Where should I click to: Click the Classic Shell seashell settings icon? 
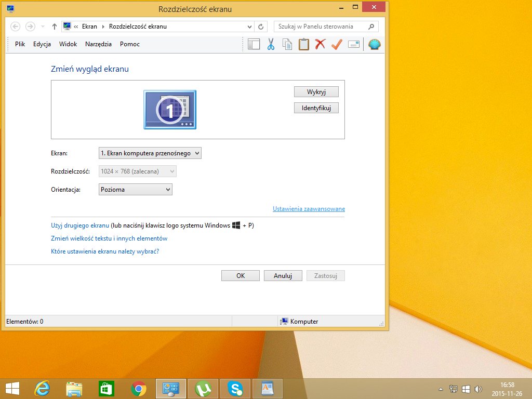tap(374, 44)
